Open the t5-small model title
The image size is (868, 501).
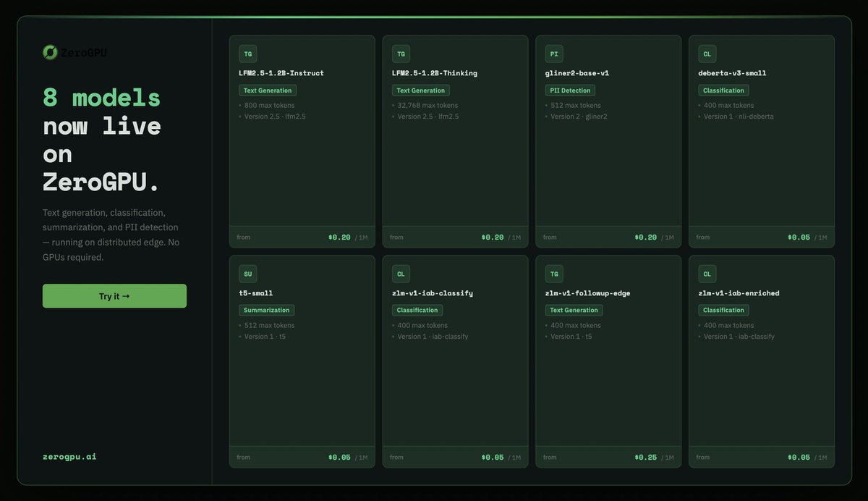click(256, 293)
